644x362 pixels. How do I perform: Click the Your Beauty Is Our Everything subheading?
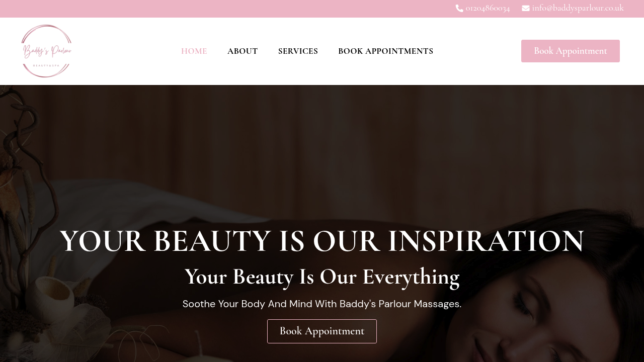(x=322, y=277)
